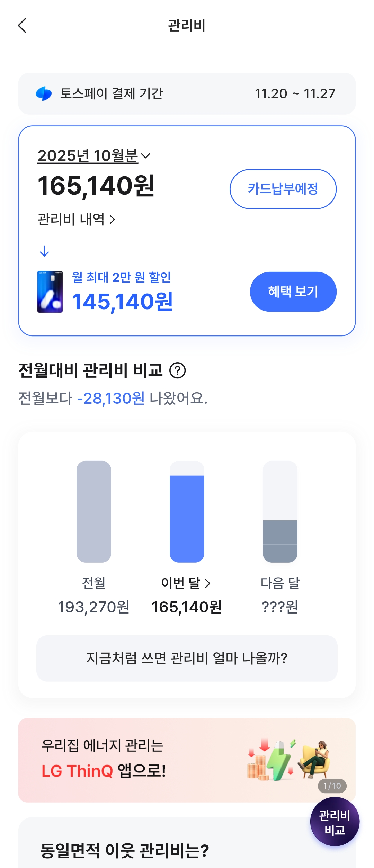Select the 전월 gray bar
Viewport: 374px width, 868px height.
tap(94, 511)
